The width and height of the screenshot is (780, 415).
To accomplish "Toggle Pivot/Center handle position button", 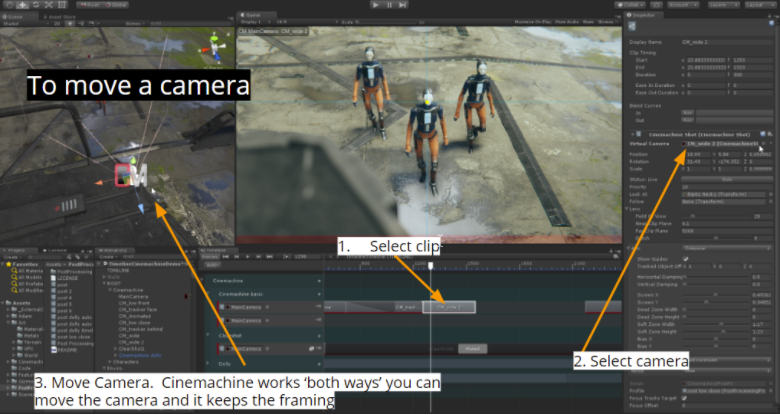I will [x=89, y=5].
